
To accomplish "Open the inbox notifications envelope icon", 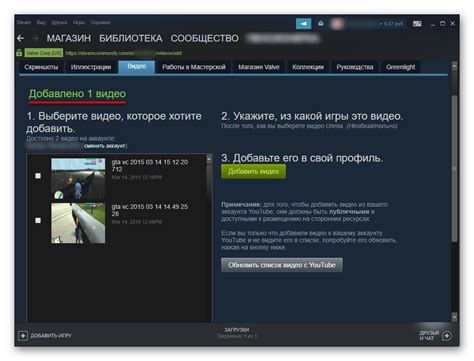I will click(x=321, y=24).
